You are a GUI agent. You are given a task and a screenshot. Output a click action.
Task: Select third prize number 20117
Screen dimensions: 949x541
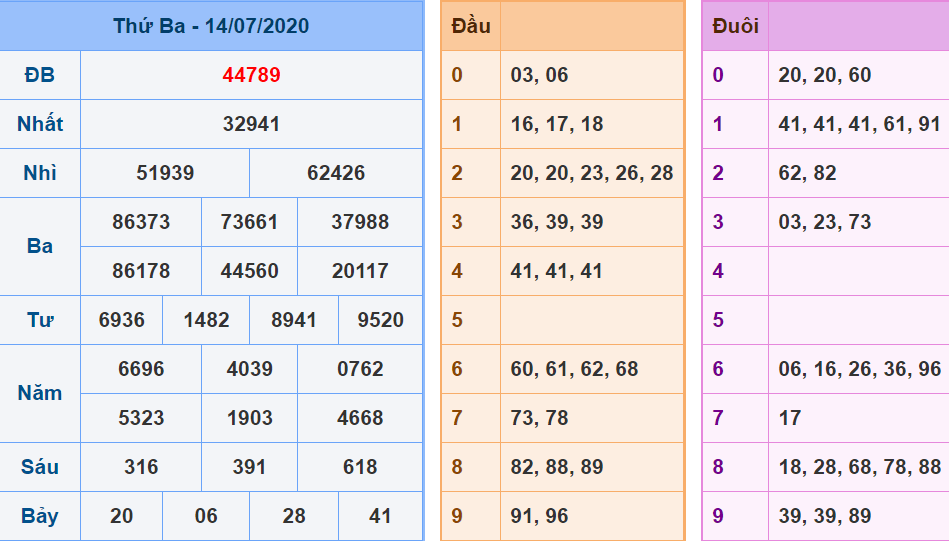click(x=360, y=271)
